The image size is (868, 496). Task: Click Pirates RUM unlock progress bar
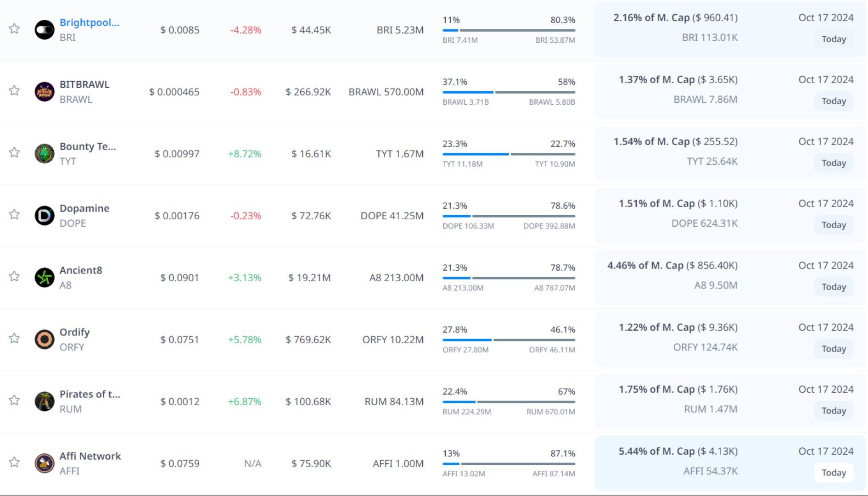pos(509,402)
